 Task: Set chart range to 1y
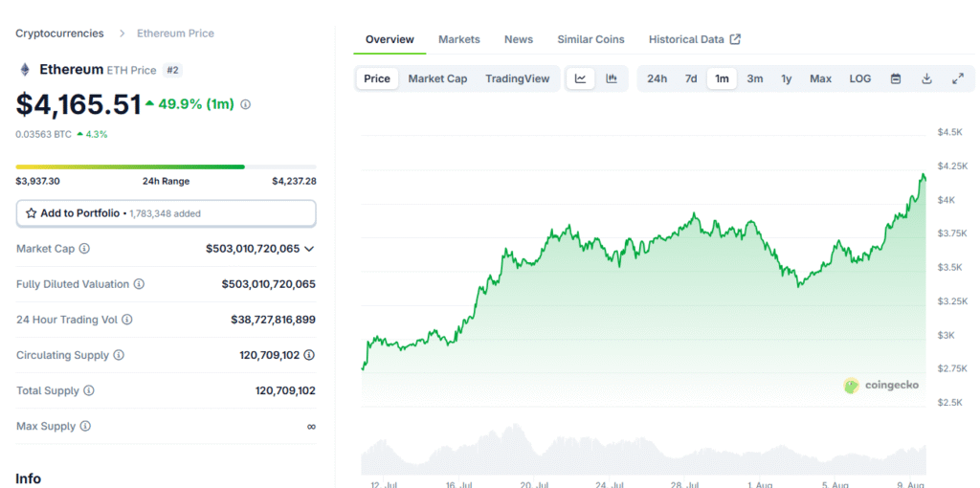pyautogui.click(x=787, y=78)
